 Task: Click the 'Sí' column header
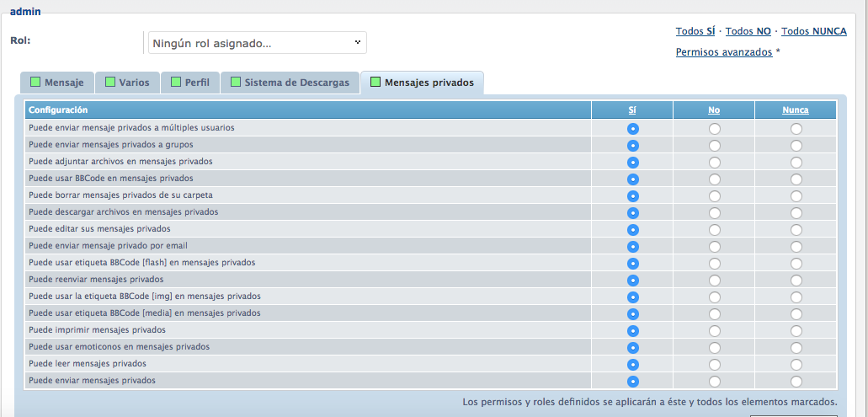tap(632, 110)
